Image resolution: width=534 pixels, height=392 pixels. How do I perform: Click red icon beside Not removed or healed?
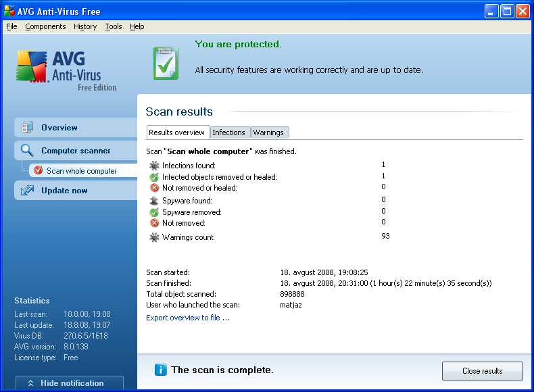(155, 188)
